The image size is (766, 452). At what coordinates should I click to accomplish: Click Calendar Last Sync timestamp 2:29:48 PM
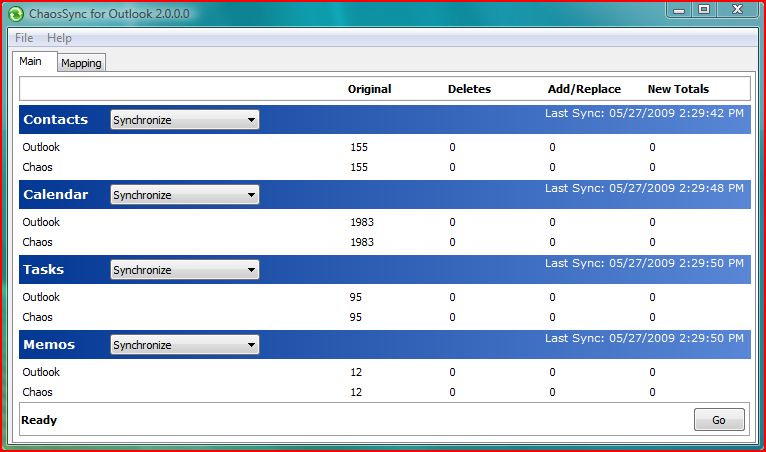pos(644,188)
